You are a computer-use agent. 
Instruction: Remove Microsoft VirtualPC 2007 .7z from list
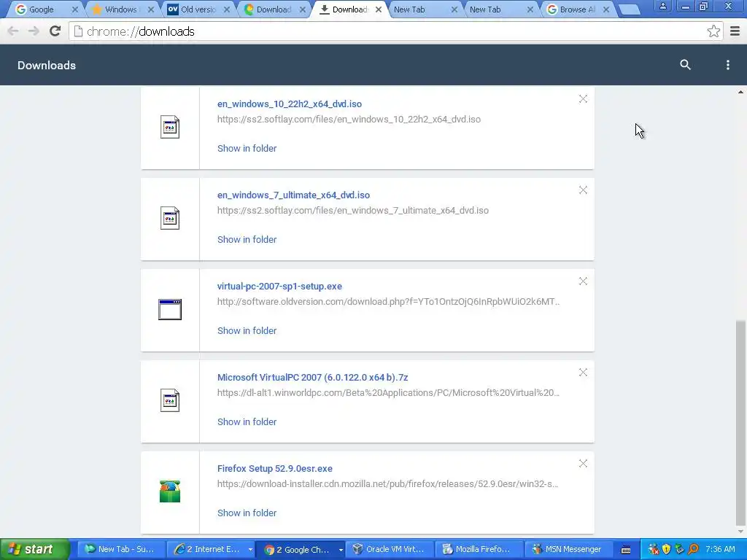pyautogui.click(x=583, y=373)
